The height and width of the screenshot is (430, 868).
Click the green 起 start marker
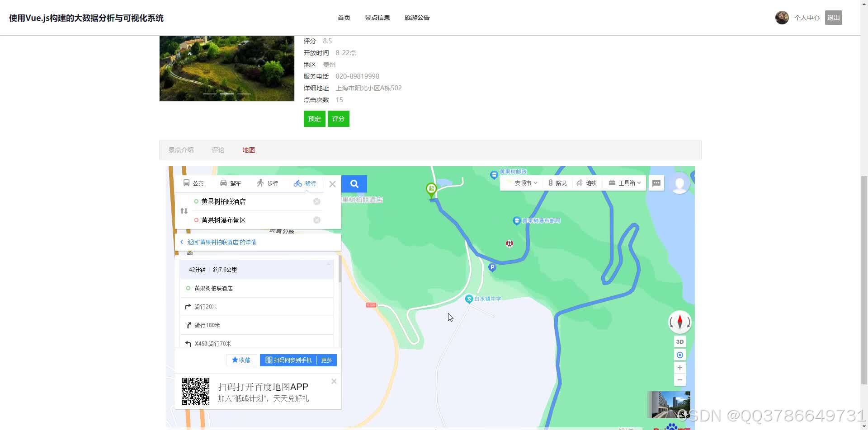[431, 190]
